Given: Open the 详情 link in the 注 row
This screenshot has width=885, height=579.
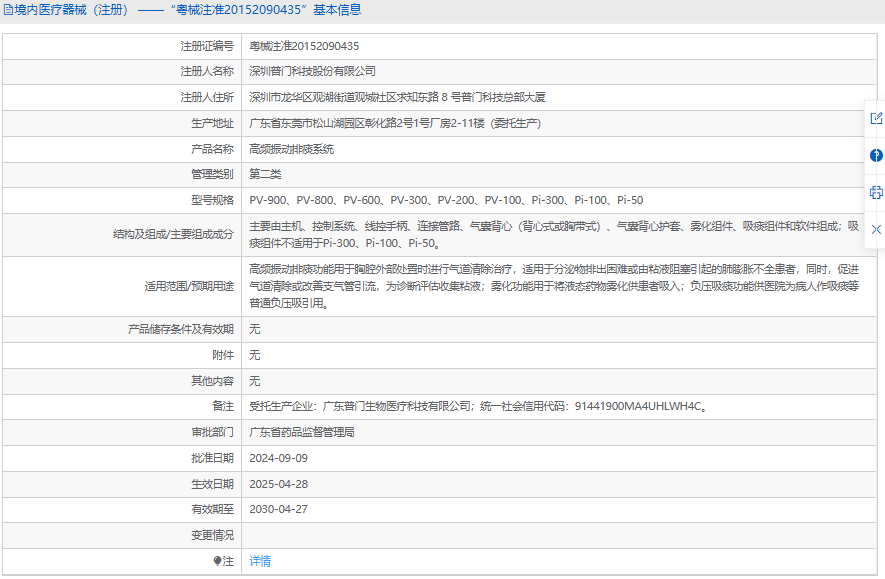Looking at the screenshot, I should (x=260, y=561).
